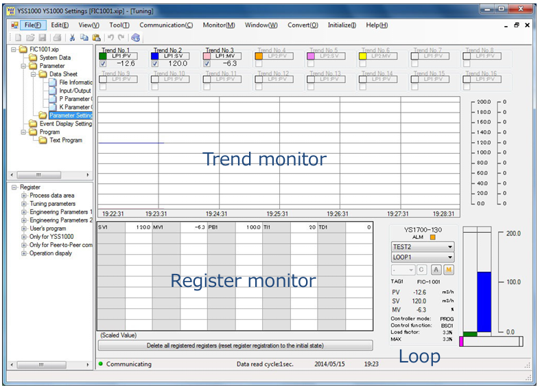
Task: Select Text Program in the tree
Action: point(66,140)
